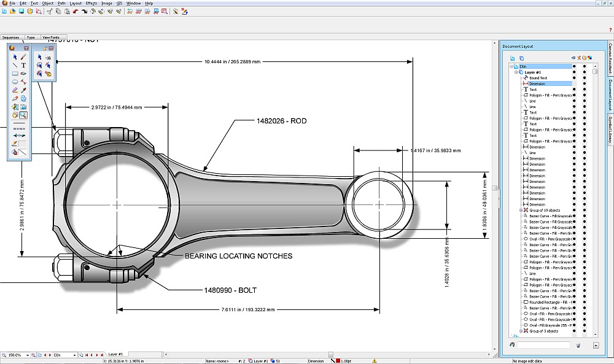The image size is (614, 364).
Task: Click the red fill swatch in status bar
Action: [338, 362]
